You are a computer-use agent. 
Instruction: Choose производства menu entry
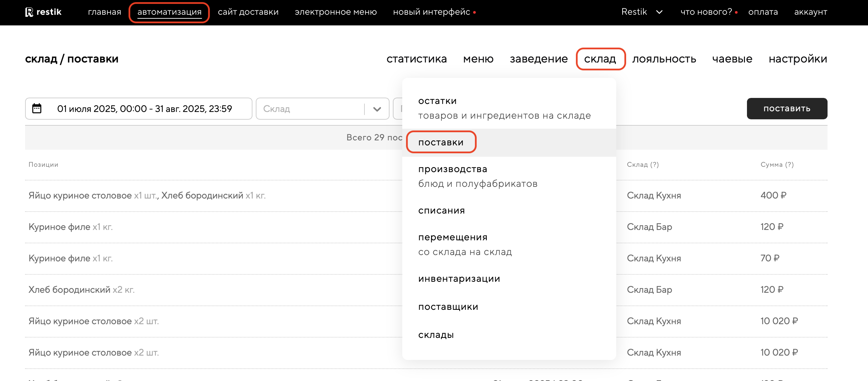(x=452, y=169)
